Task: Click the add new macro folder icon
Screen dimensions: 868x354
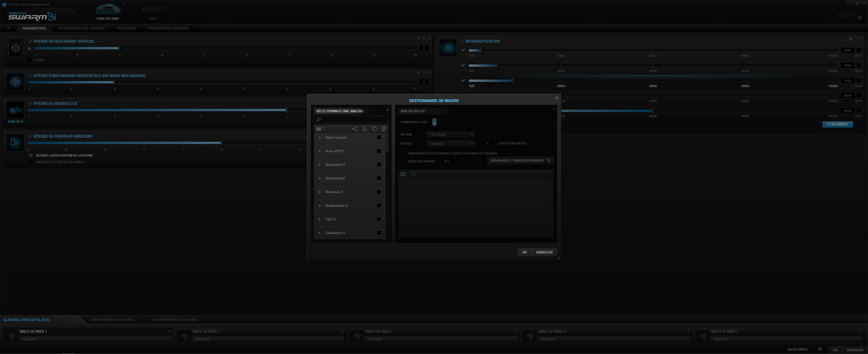Action: [x=320, y=129]
